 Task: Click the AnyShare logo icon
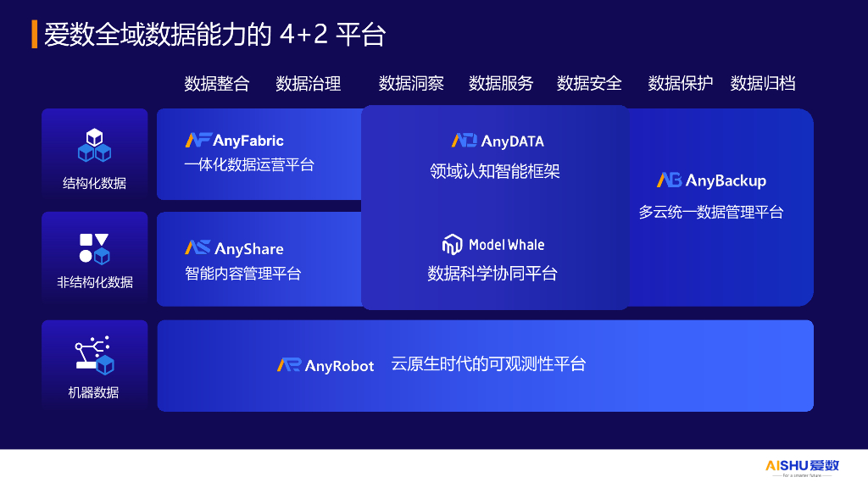tap(198, 247)
